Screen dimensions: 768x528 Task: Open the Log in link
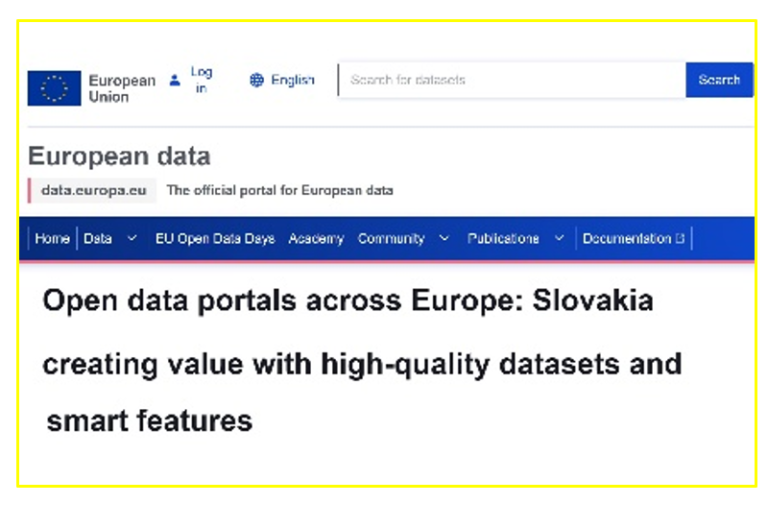point(201,80)
